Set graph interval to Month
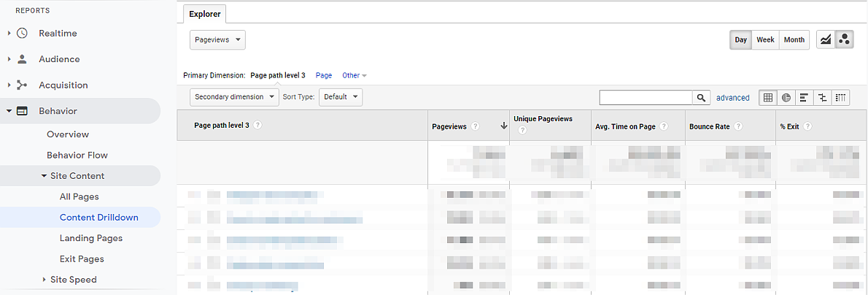The width and height of the screenshot is (868, 295). 794,40
